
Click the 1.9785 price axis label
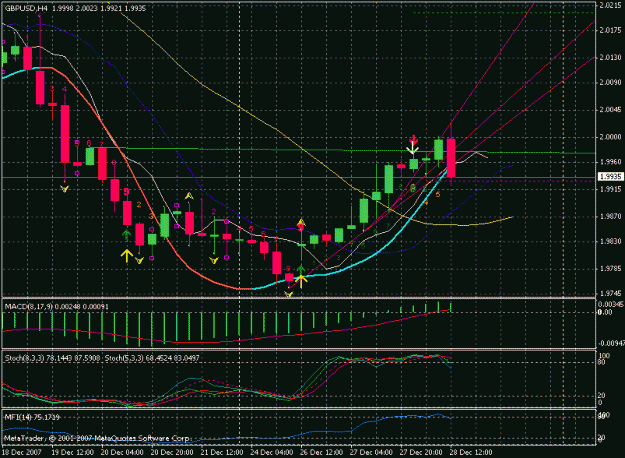pos(610,268)
